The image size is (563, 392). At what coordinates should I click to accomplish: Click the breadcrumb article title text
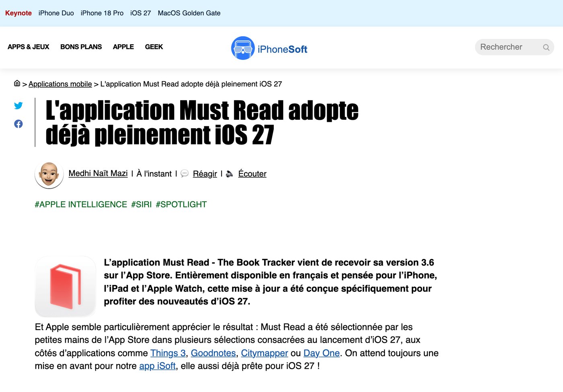point(191,84)
